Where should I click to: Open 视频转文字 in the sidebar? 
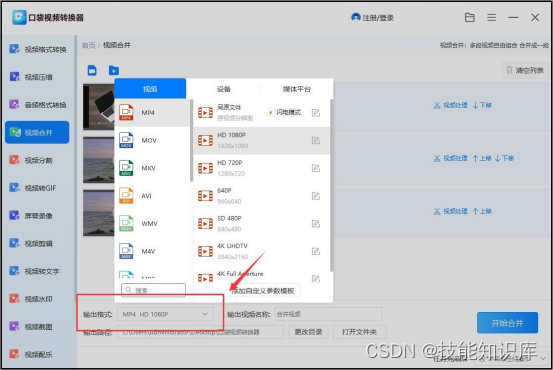(x=35, y=271)
